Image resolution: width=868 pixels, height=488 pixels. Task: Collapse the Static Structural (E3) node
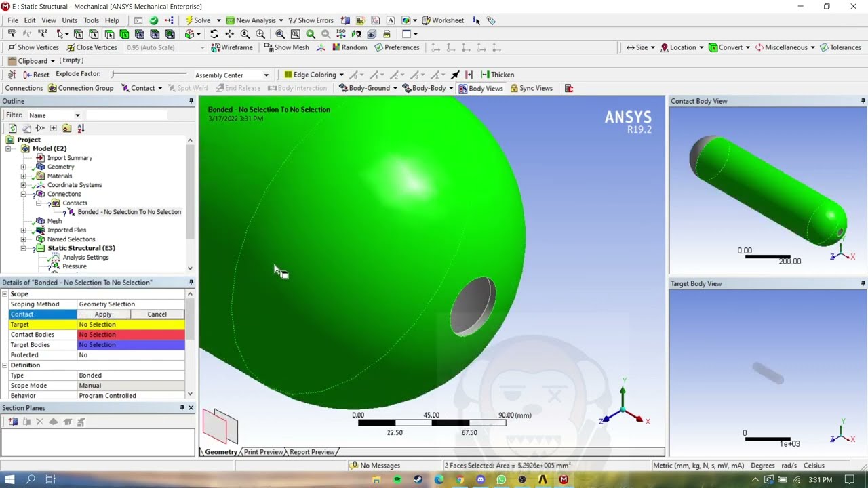[23, 248]
